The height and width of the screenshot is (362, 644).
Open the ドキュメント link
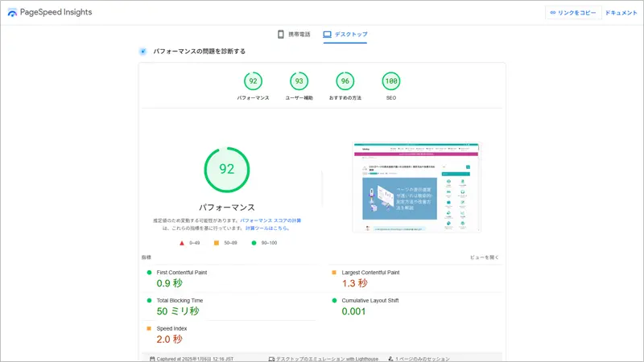tap(621, 13)
